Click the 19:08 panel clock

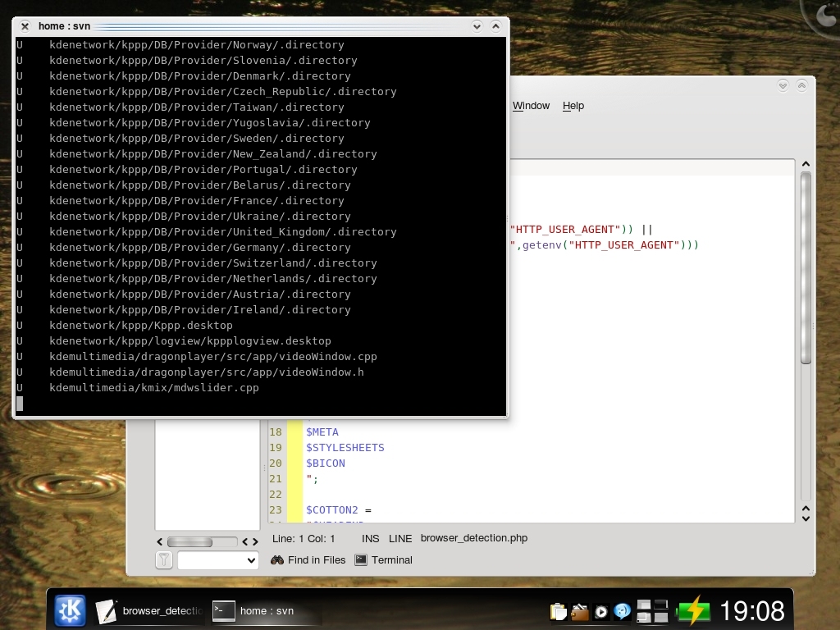751,610
